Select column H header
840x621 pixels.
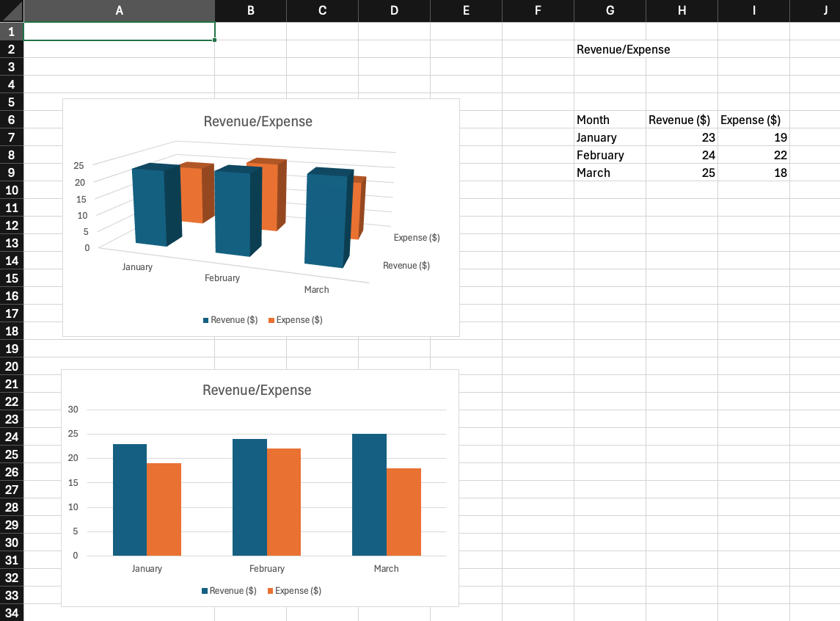click(681, 11)
